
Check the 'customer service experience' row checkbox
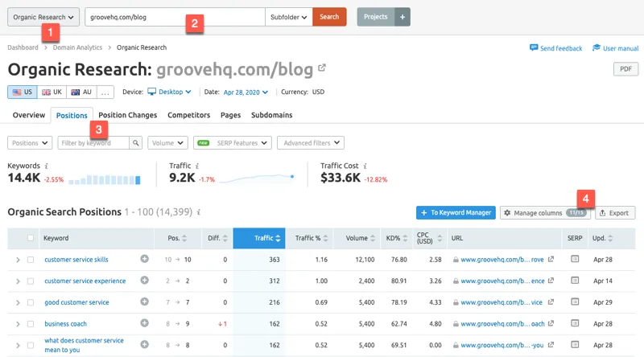tap(31, 281)
